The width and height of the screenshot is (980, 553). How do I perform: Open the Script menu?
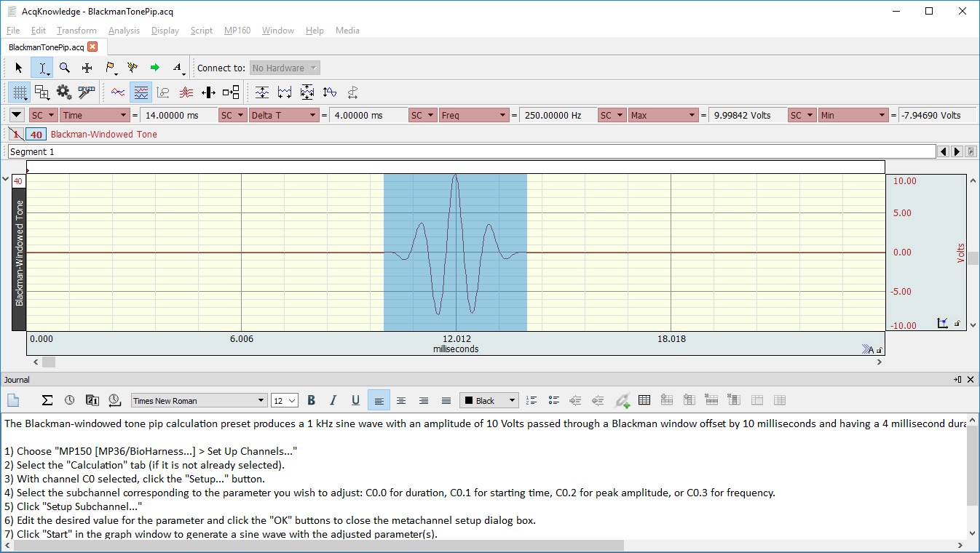202,31
